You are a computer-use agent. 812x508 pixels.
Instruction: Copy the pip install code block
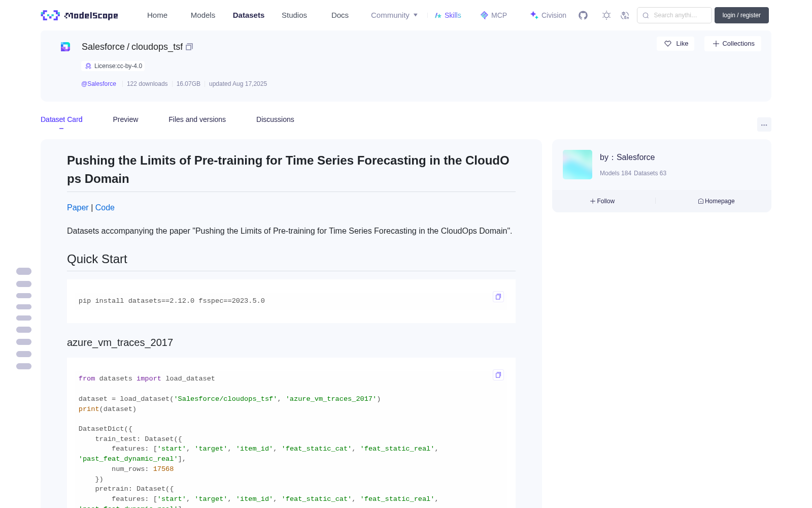(498, 297)
